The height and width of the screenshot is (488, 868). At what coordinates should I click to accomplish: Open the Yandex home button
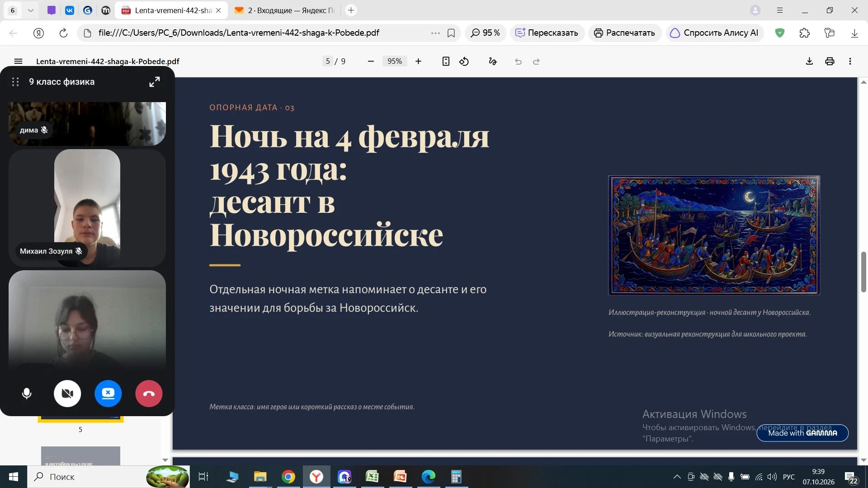pos(39,33)
